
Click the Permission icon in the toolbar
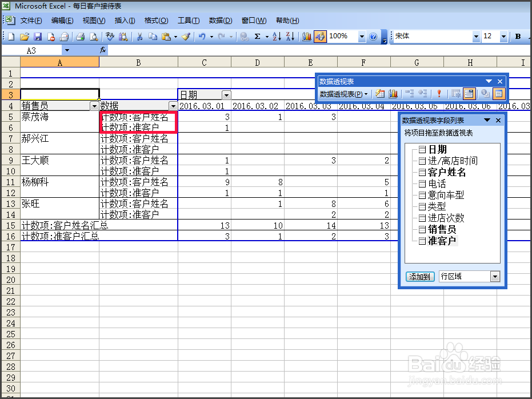click(x=51, y=37)
